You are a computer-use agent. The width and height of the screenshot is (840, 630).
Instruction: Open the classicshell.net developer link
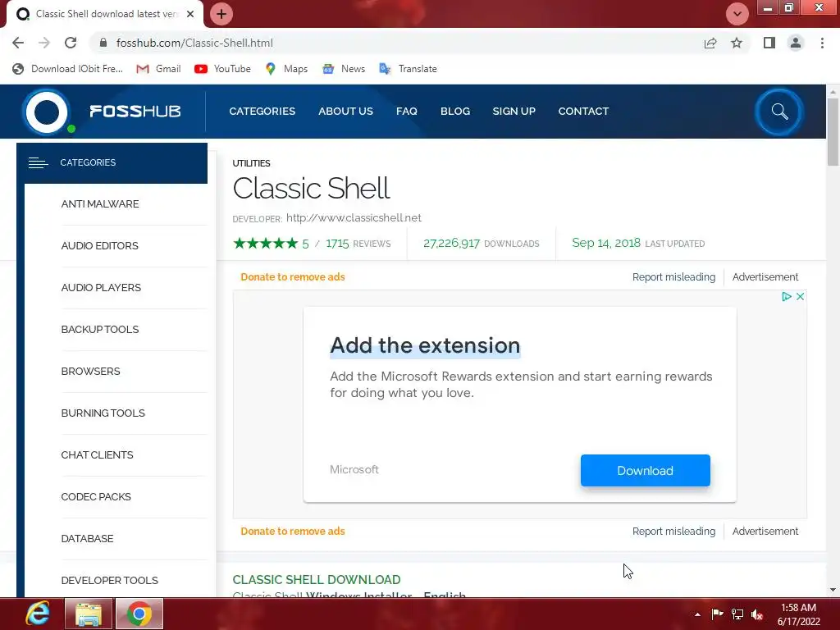354,217
